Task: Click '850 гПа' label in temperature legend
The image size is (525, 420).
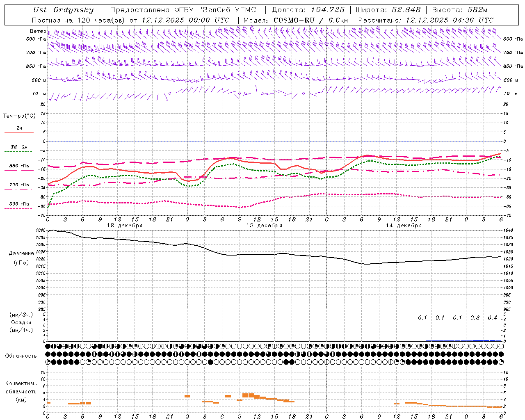Action: tap(19, 166)
